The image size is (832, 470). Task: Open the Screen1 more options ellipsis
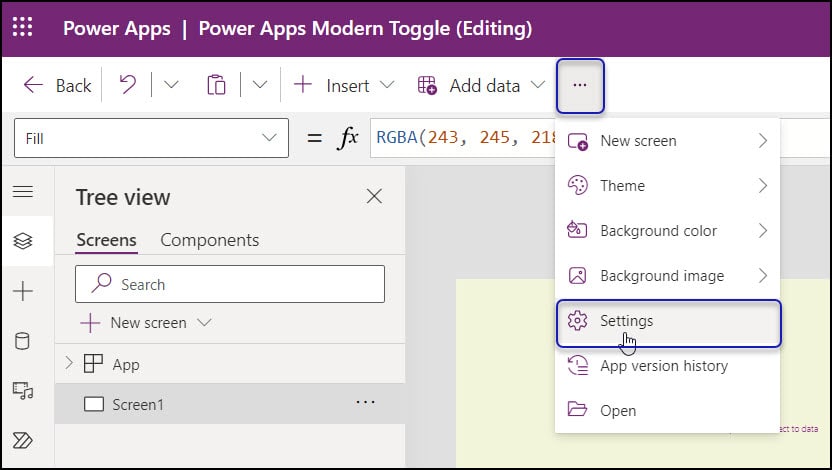(366, 402)
